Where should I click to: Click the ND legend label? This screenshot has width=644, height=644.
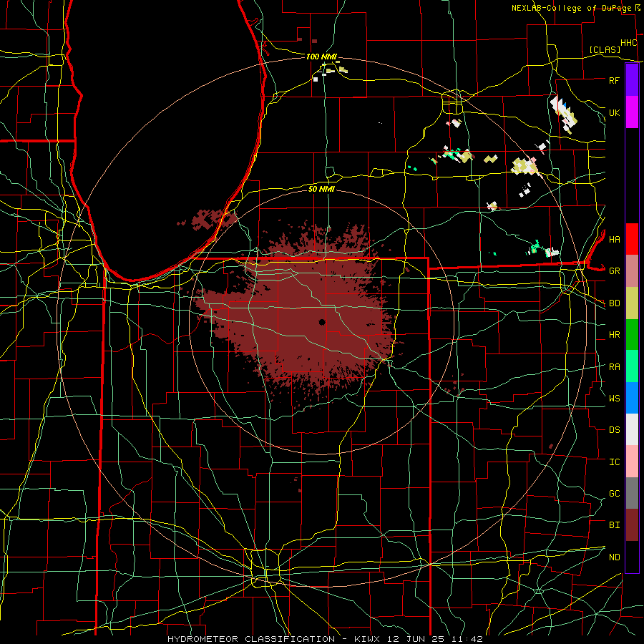[x=615, y=557]
